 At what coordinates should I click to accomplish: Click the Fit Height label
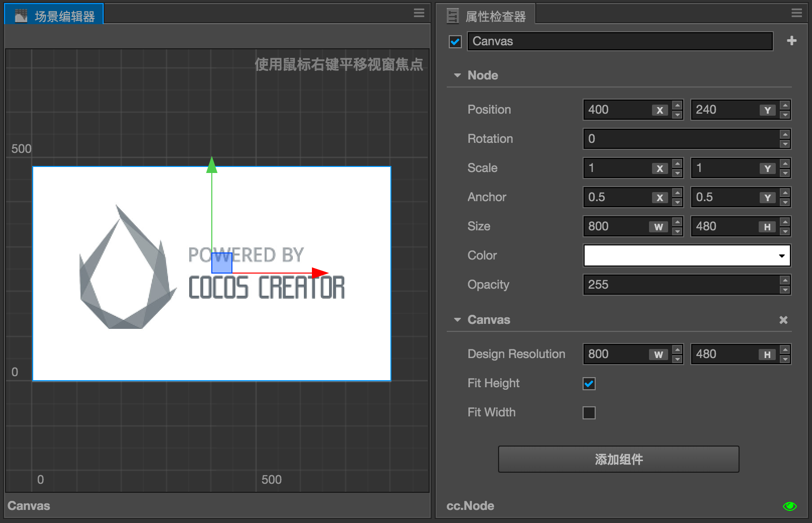pos(494,383)
